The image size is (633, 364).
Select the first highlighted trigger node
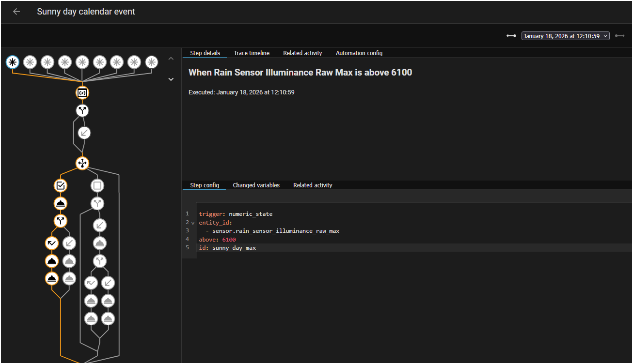pos(13,62)
